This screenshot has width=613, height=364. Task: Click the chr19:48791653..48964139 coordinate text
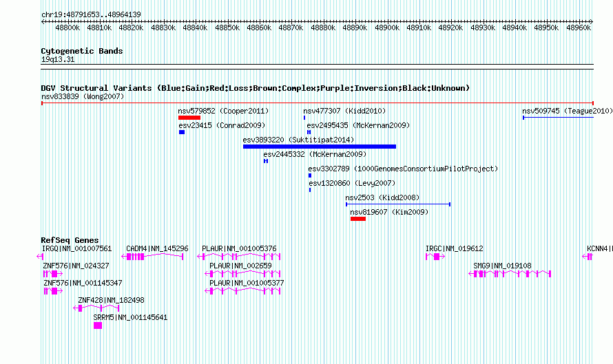pos(91,14)
